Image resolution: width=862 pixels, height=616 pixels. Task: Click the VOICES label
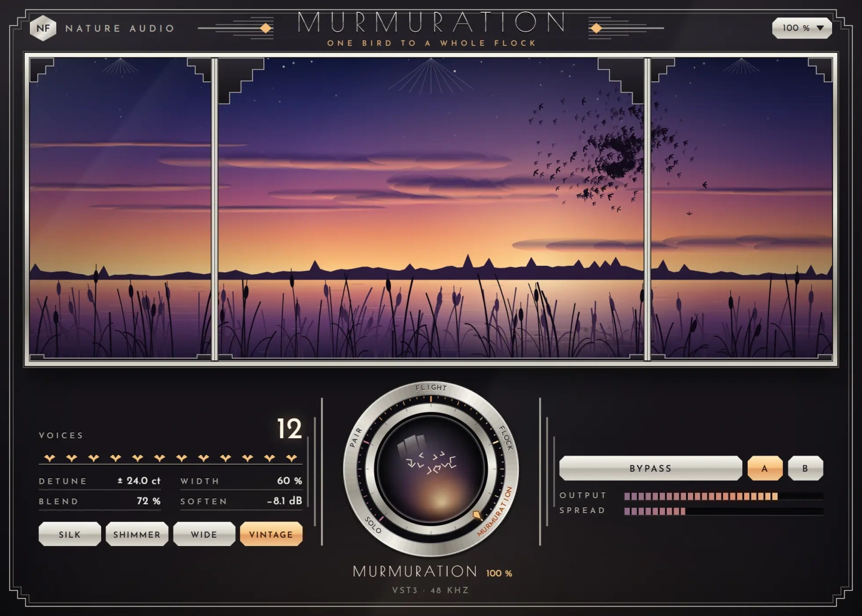(61, 435)
